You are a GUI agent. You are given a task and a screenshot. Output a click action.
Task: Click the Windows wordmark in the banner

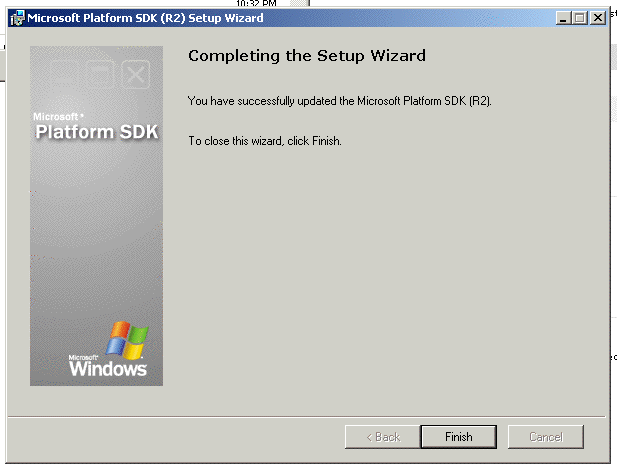pyautogui.click(x=108, y=369)
